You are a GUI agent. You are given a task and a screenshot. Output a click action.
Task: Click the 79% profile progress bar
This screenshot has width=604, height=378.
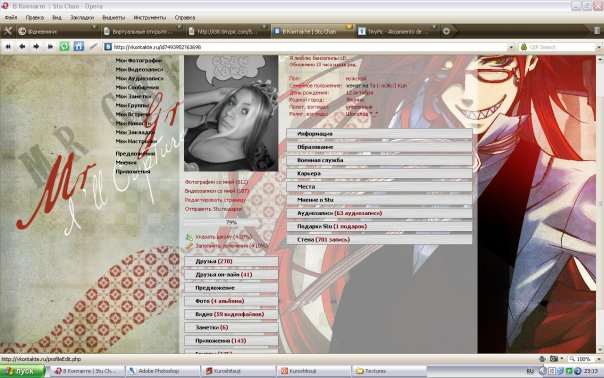coord(231,223)
